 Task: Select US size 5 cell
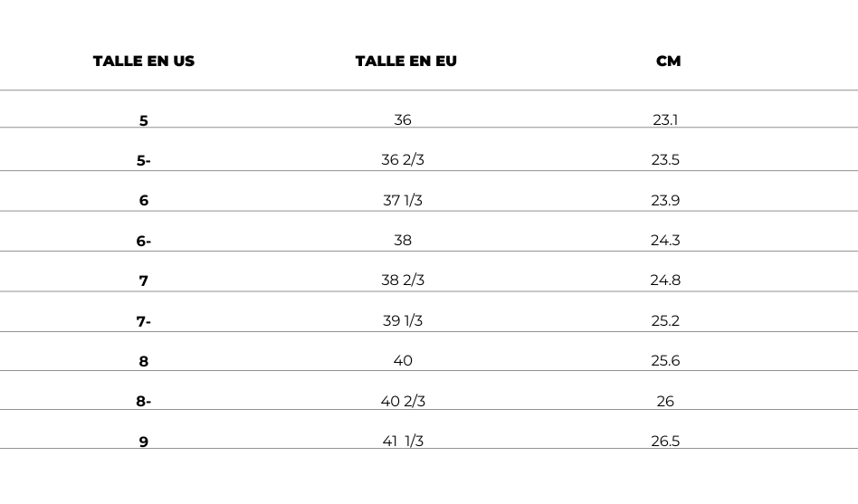click(x=143, y=120)
